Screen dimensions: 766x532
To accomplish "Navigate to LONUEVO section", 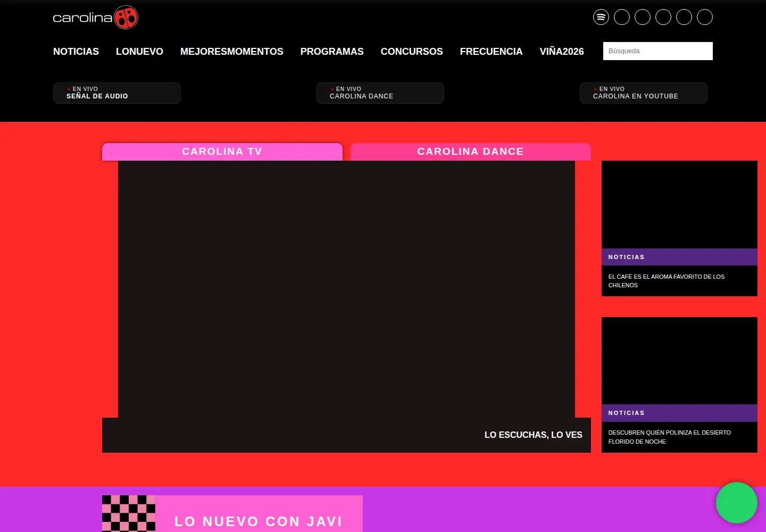I will point(139,52).
